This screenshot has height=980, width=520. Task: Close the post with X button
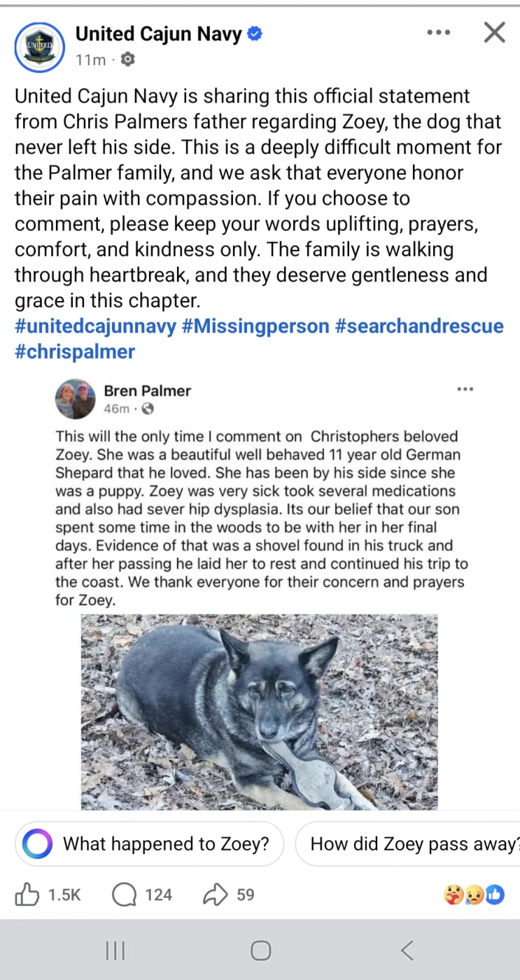coord(494,32)
